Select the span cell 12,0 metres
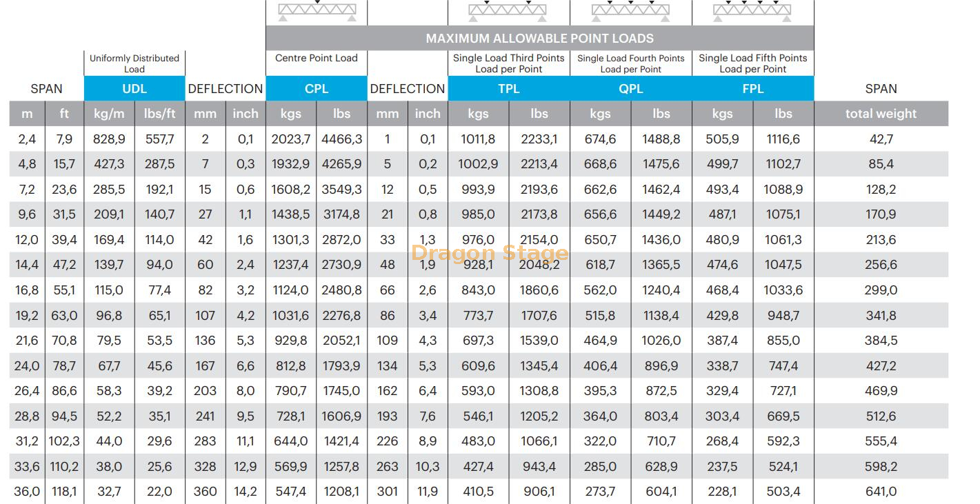Image resolution: width=980 pixels, height=504 pixels. click(x=27, y=240)
